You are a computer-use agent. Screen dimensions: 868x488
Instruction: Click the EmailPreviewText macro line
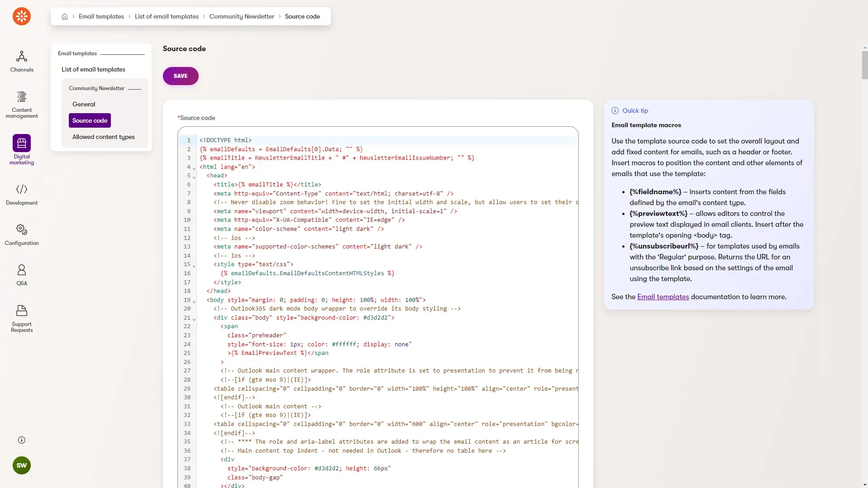coord(278,353)
